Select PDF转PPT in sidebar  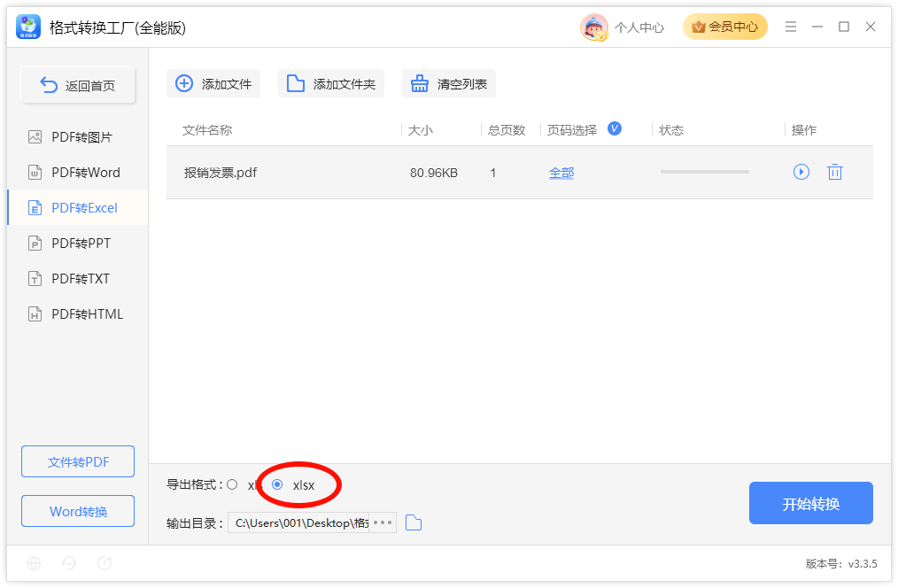[78, 244]
